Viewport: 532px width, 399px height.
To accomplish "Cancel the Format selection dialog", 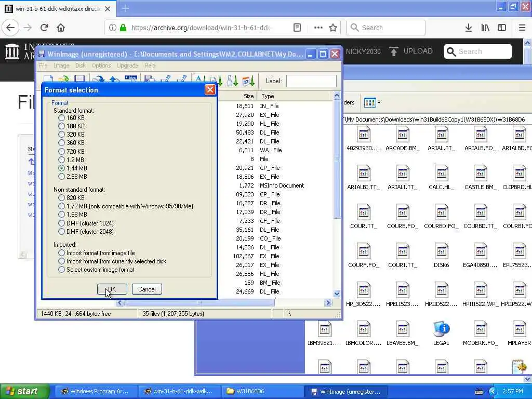I will [x=147, y=289].
